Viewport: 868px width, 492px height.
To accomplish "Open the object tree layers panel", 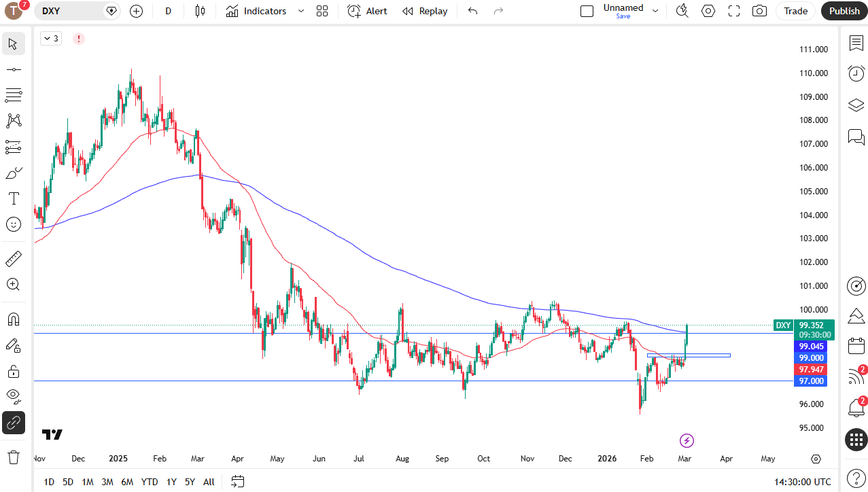I will 856,105.
